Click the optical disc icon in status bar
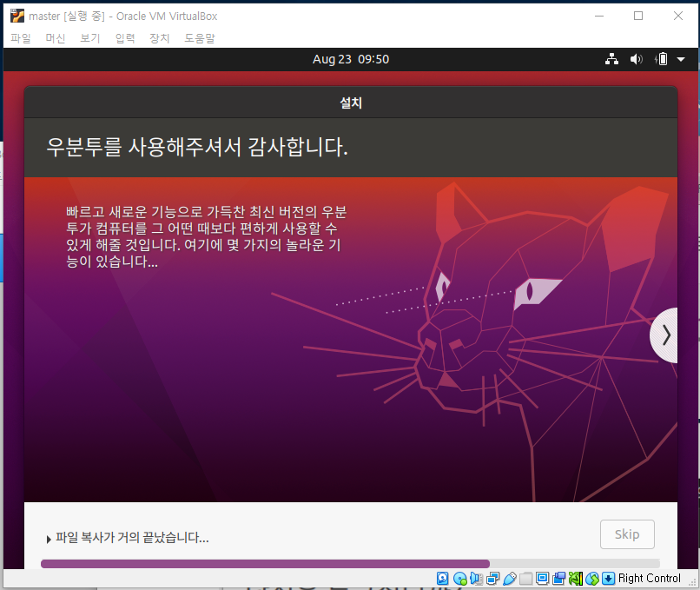 [459, 579]
